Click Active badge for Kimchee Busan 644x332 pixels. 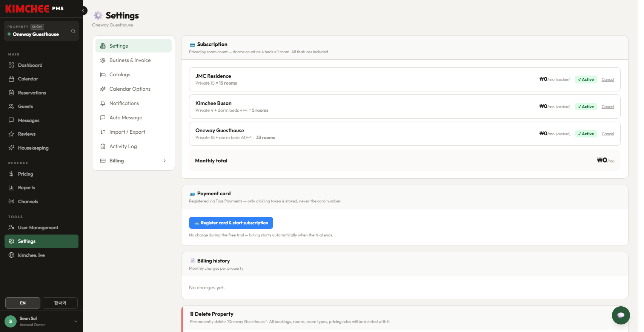(x=586, y=107)
